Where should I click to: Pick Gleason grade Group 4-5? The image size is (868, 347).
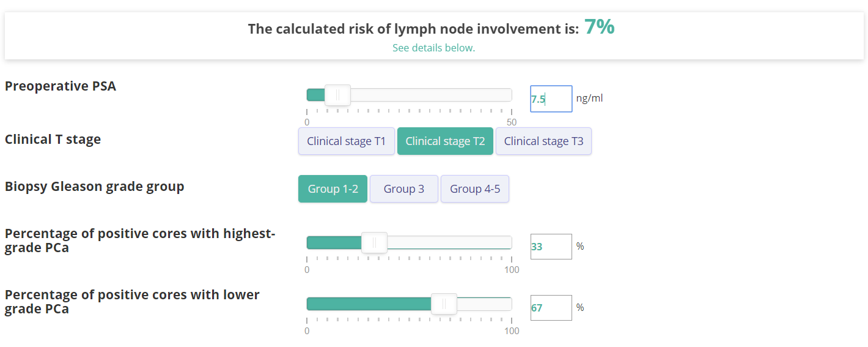coord(475,188)
